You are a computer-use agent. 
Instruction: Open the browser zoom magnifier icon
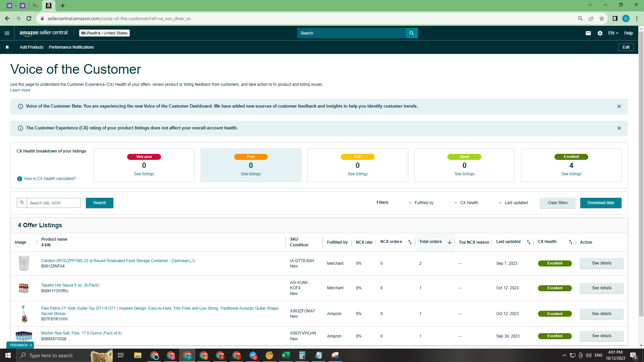coord(580,18)
